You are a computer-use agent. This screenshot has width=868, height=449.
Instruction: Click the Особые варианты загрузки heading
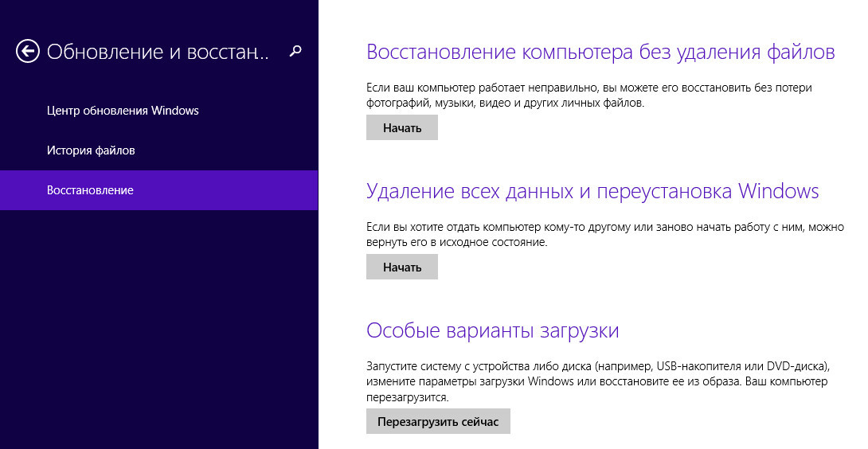click(x=492, y=330)
